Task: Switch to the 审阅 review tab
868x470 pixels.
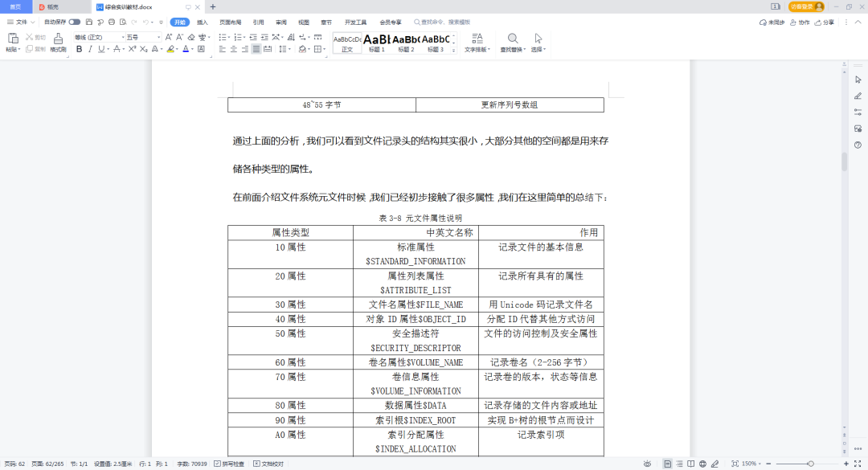Action: tap(281, 22)
